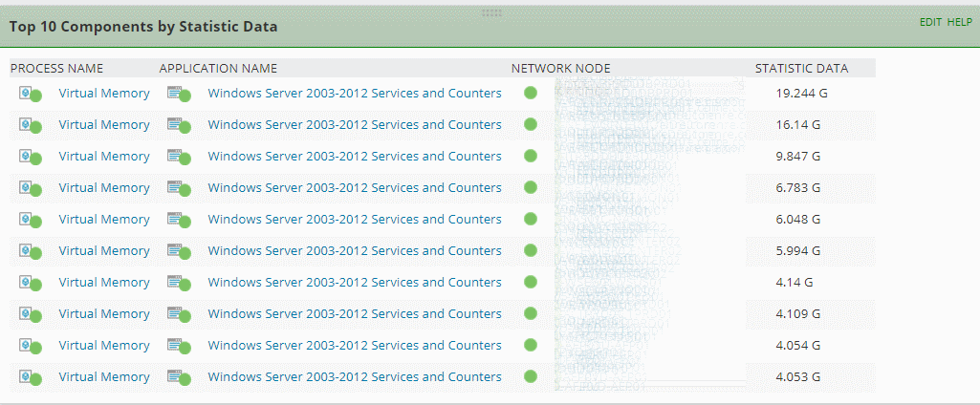Click the process component icon in 6.783 G row
The image size is (980, 405).
pyautogui.click(x=30, y=188)
